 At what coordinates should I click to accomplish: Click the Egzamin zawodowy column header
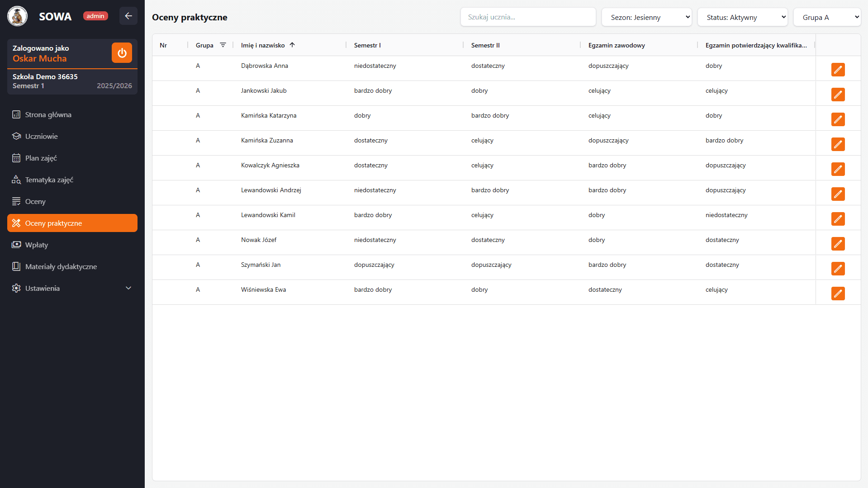617,45
